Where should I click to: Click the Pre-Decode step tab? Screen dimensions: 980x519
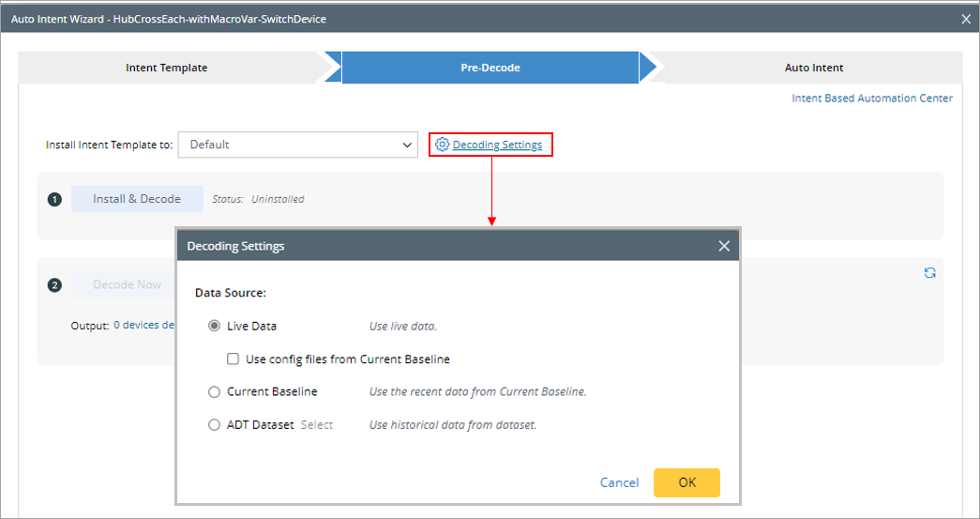490,68
